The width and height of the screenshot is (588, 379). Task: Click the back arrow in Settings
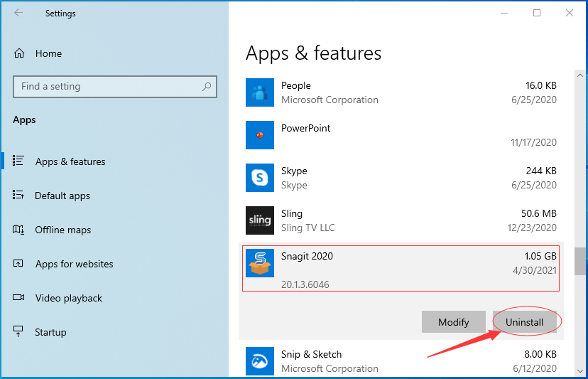(18, 13)
